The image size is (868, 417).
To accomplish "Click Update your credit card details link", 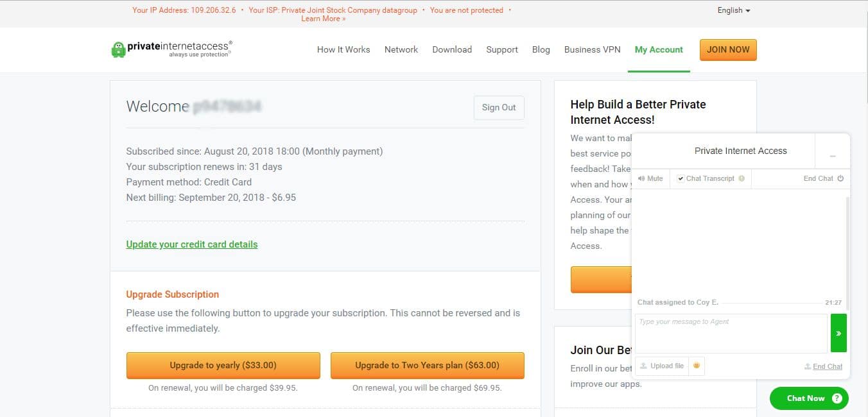I will coord(192,244).
